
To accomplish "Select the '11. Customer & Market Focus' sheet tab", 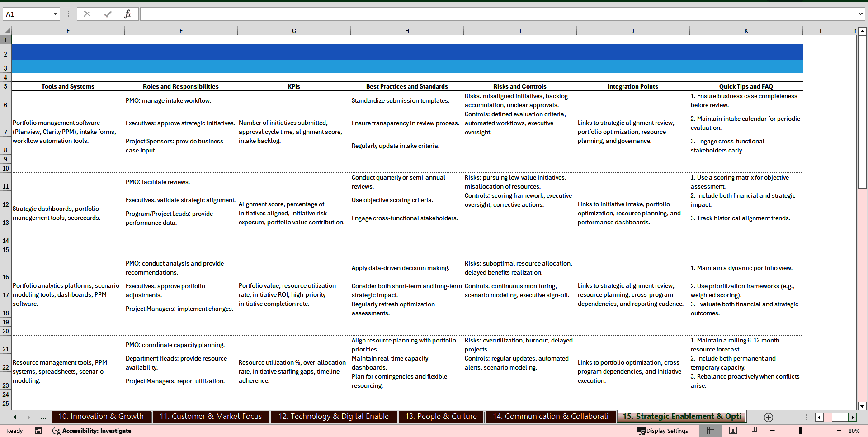I will click(211, 417).
